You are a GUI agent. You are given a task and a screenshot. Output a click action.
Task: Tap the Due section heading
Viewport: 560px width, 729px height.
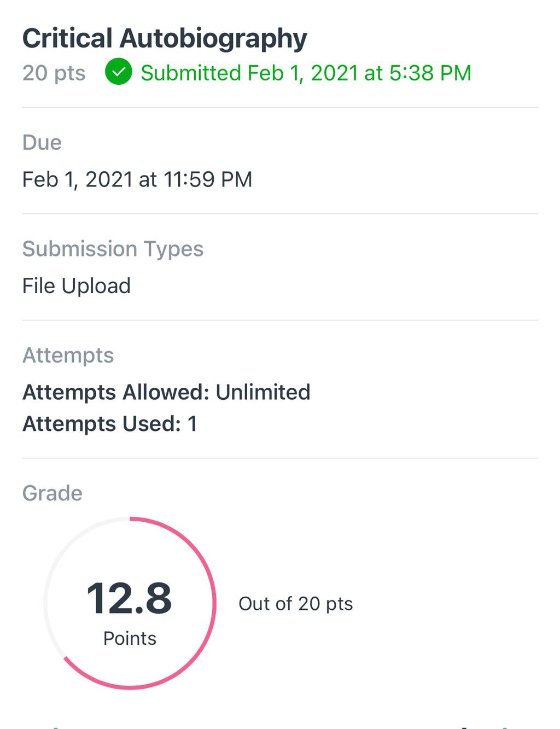point(42,143)
